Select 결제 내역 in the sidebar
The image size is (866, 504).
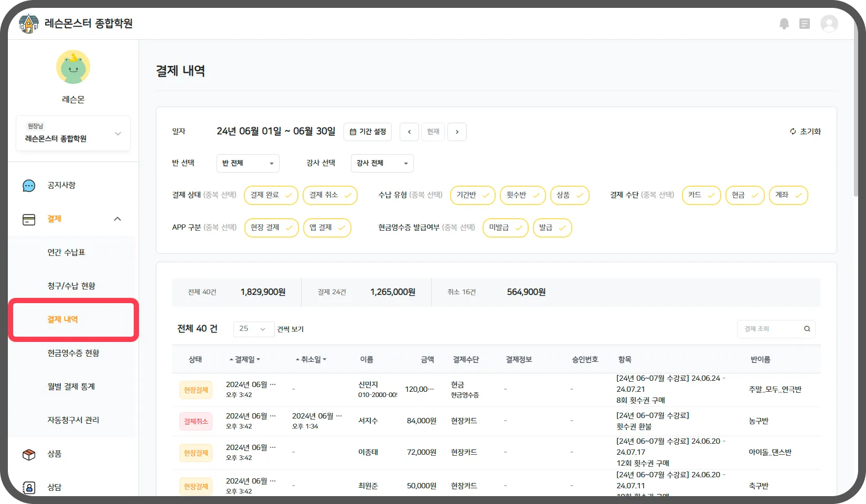click(x=63, y=320)
